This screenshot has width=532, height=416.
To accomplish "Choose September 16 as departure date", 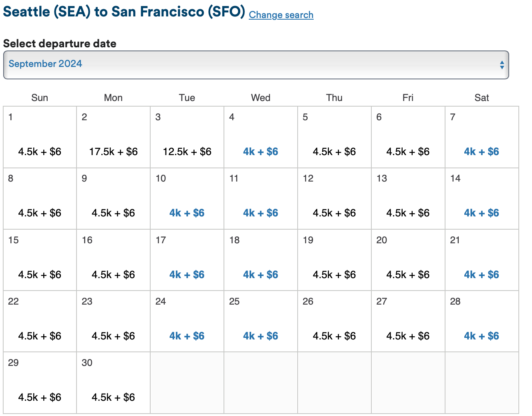I will click(x=113, y=275).
